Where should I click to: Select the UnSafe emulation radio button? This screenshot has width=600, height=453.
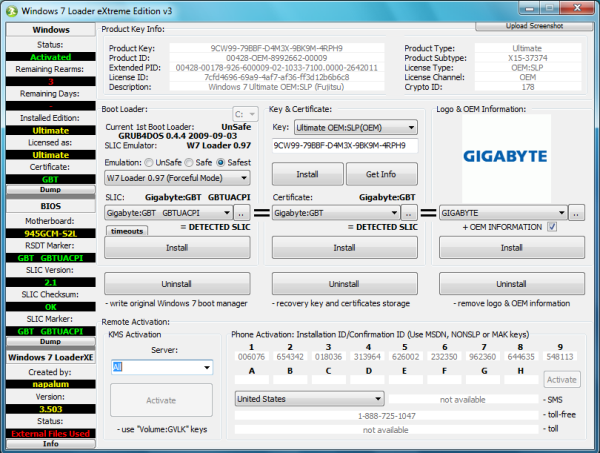pos(155,161)
